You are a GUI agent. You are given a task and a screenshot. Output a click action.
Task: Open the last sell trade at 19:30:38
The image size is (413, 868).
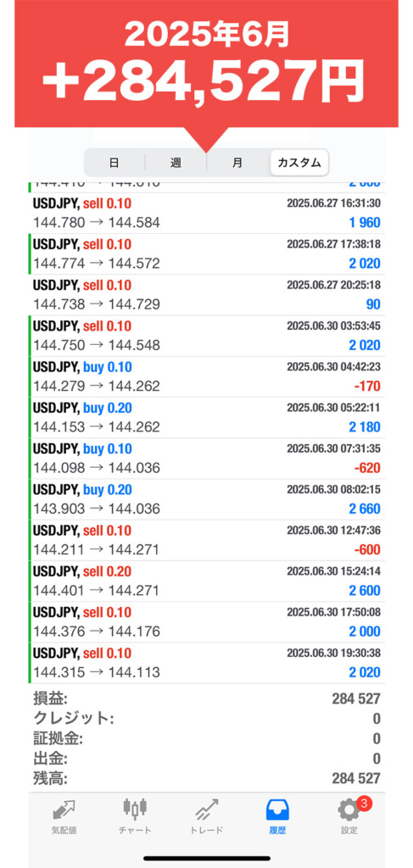tap(206, 663)
